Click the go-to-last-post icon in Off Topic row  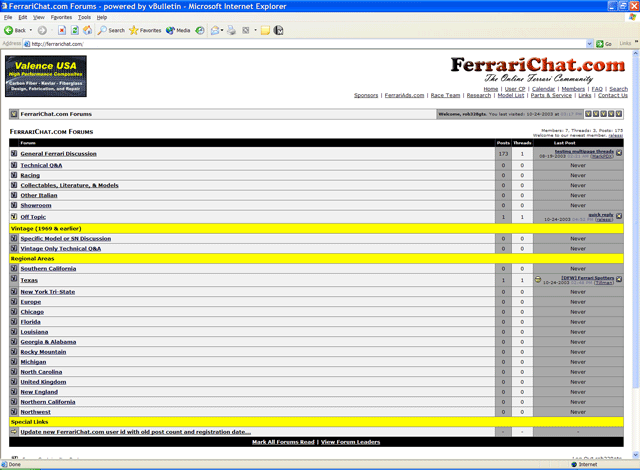(619, 216)
